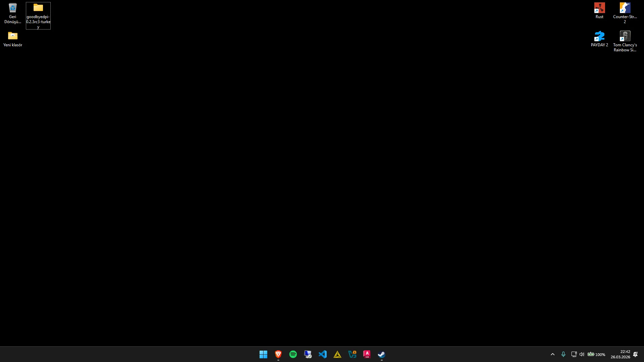This screenshot has width=644, height=362.
Task: Open Steam from the taskbar
Action: [x=381, y=354]
